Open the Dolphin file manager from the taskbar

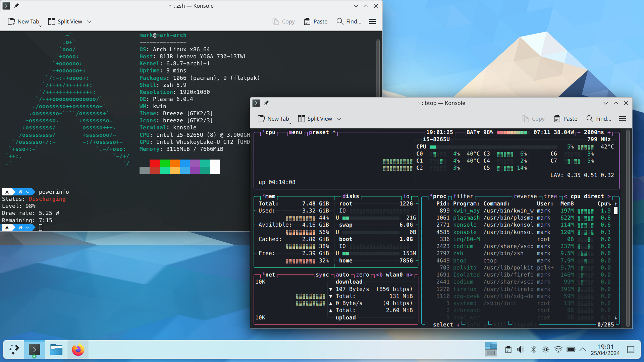click(56, 350)
